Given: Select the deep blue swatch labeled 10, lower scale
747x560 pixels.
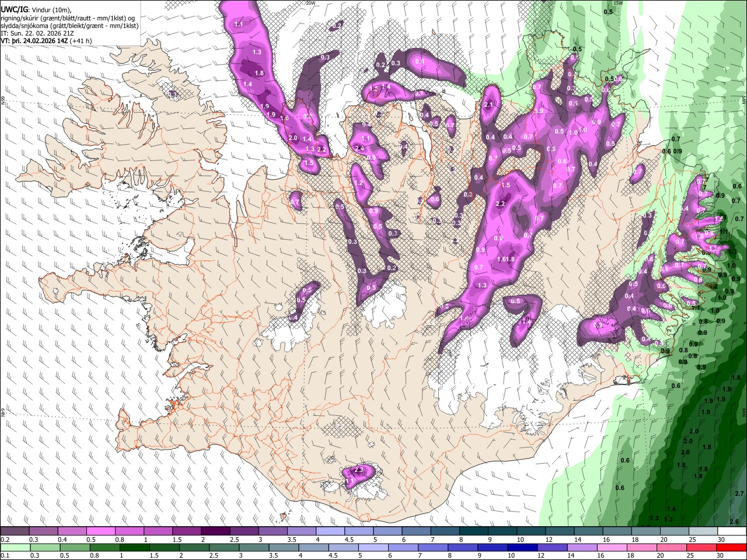Looking at the screenshot, I should pyautogui.click(x=523, y=547).
